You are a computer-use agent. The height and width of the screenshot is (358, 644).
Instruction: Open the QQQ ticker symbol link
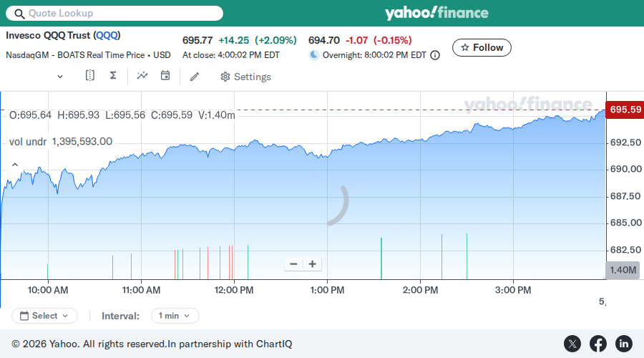pyautogui.click(x=107, y=35)
